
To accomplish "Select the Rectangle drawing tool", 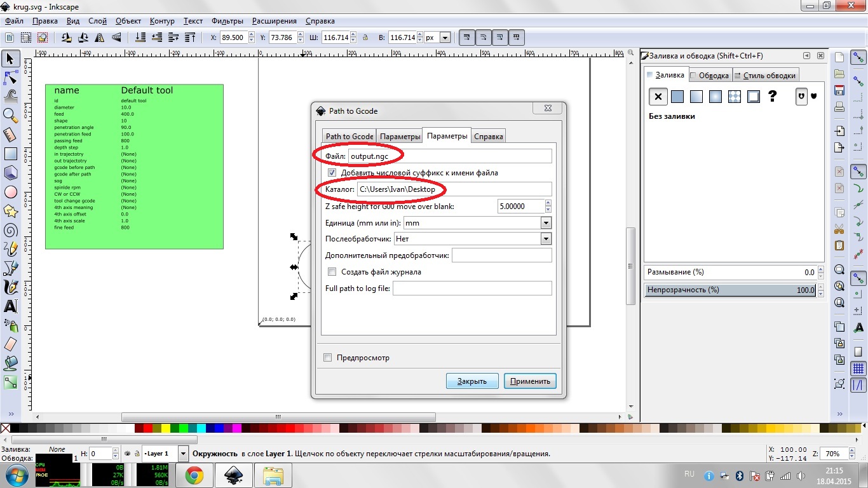I will click(10, 153).
